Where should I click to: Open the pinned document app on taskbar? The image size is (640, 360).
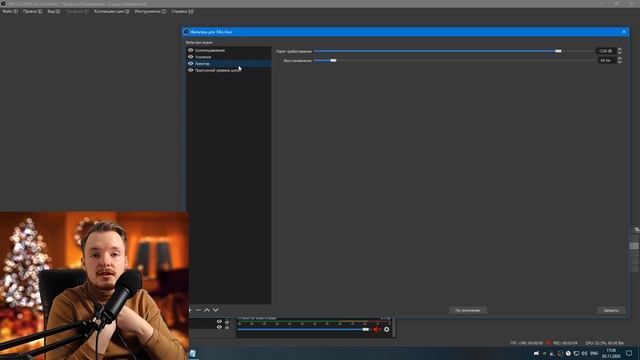(x=193, y=353)
